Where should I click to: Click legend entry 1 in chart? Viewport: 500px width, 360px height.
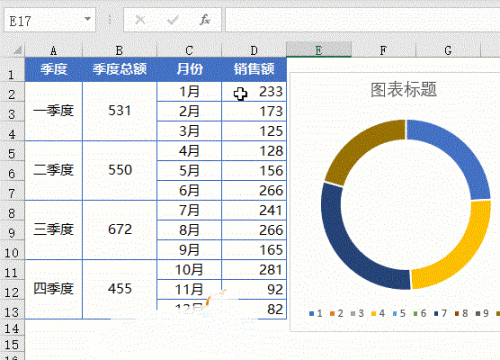pyautogui.click(x=316, y=313)
